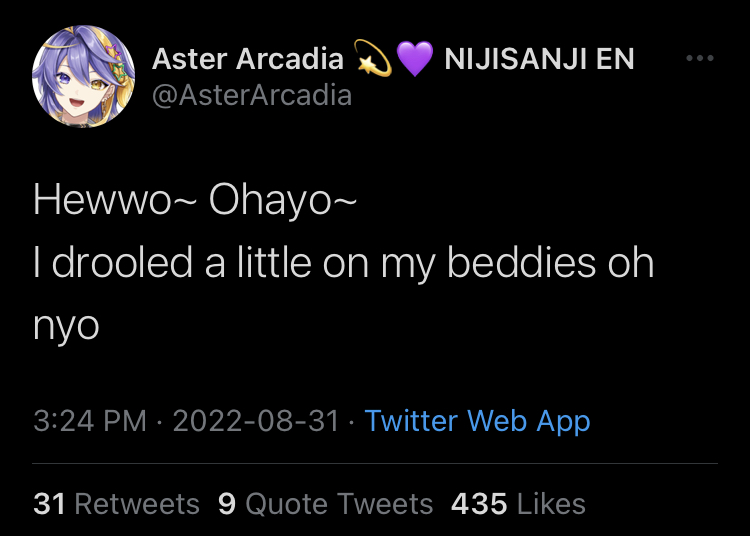Screen dimensions: 750x536
Task: Click the word nyo on last line
Action: (66, 327)
